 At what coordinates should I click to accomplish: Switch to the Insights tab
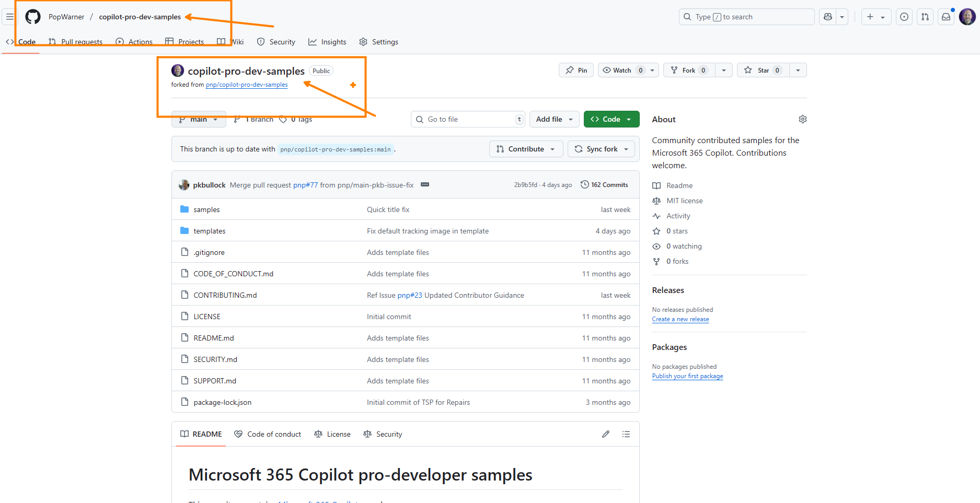[327, 42]
